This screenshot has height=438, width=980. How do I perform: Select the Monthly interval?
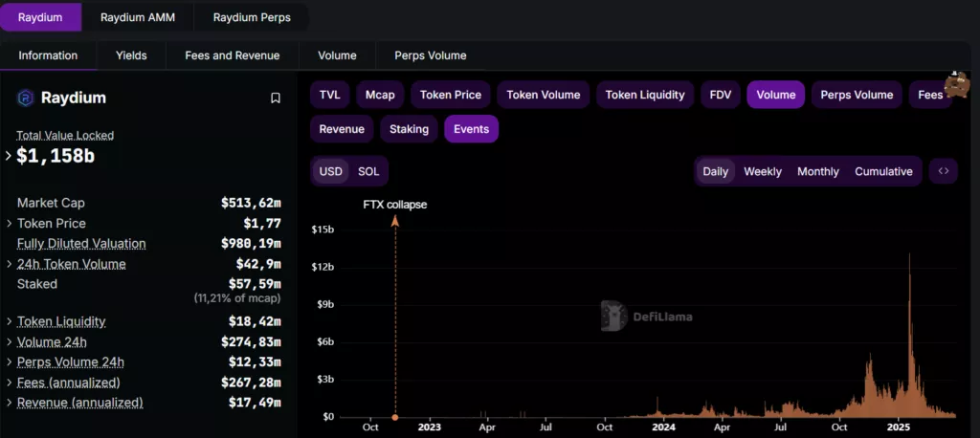click(817, 171)
